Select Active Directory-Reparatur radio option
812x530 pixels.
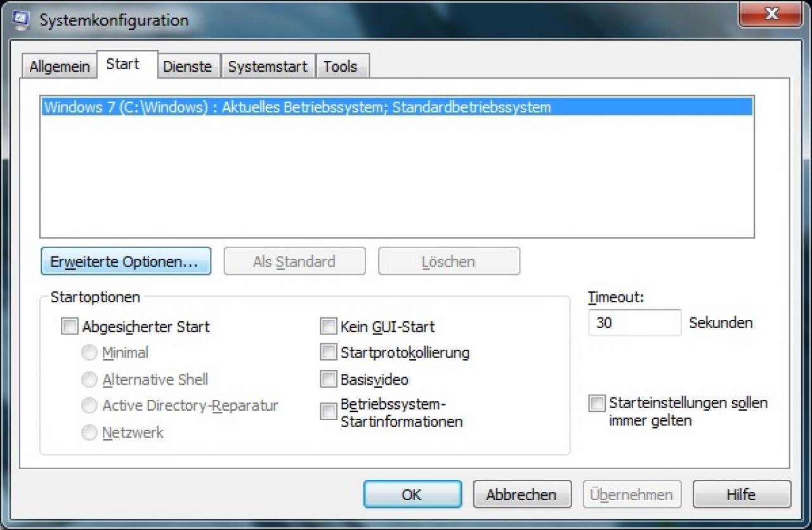tap(89, 406)
